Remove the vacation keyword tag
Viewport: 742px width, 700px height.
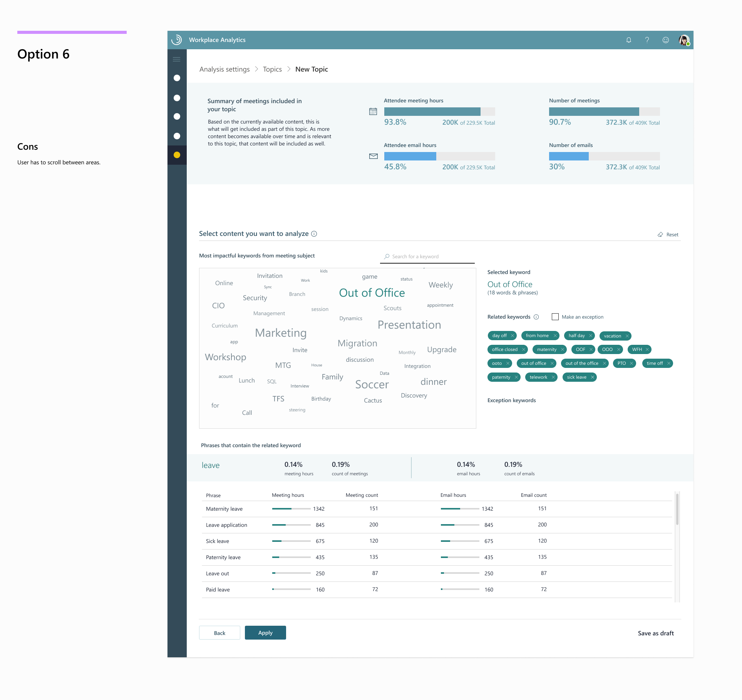click(x=627, y=336)
